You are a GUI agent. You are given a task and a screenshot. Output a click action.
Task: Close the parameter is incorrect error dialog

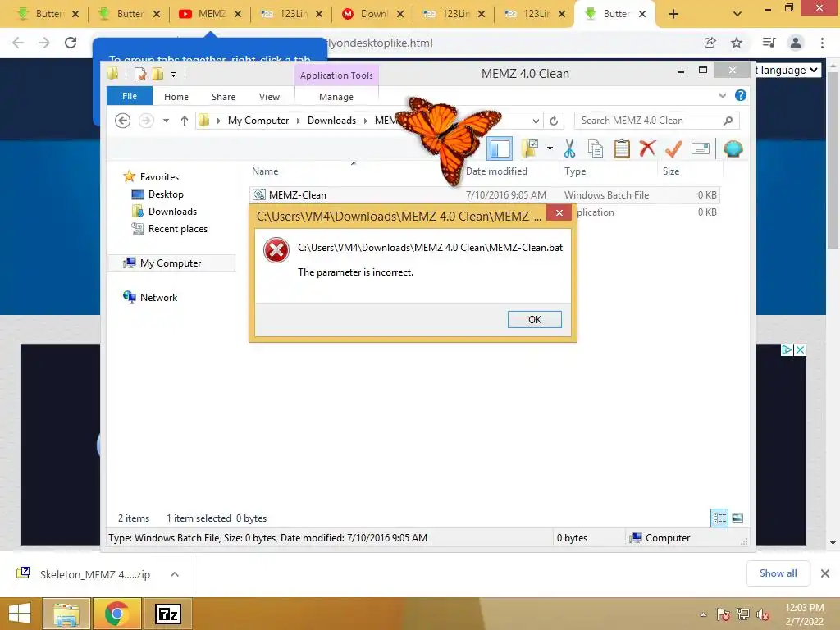pos(559,212)
